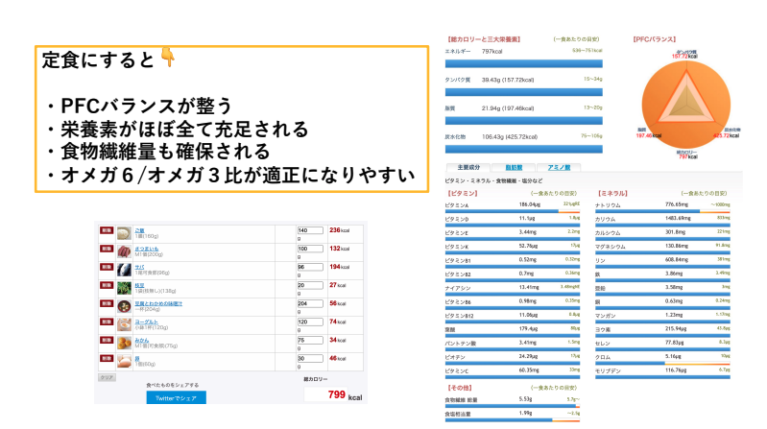Click the yogurt food image
This screenshot has width=767, height=429.
pos(123,322)
